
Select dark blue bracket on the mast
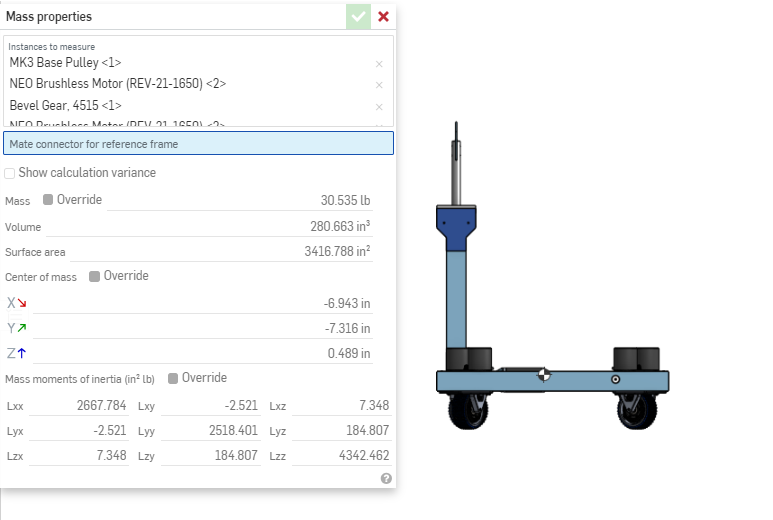click(x=456, y=228)
